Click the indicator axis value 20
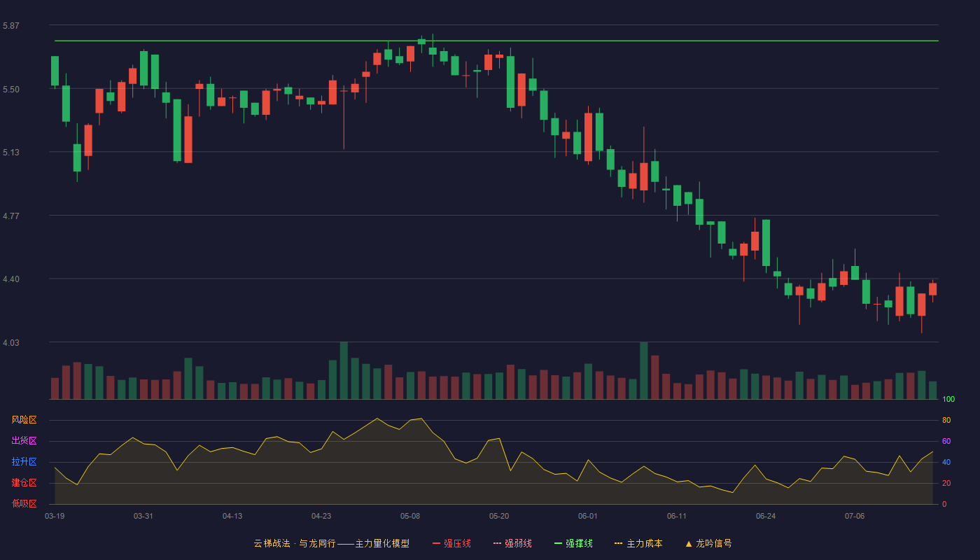The height and width of the screenshot is (560, 980). (x=946, y=483)
